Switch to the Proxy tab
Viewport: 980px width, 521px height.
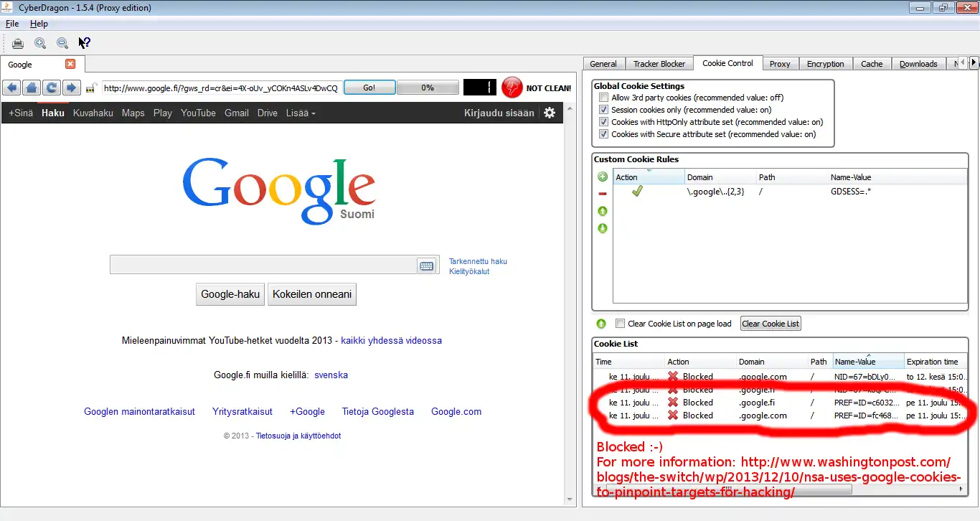click(x=780, y=64)
